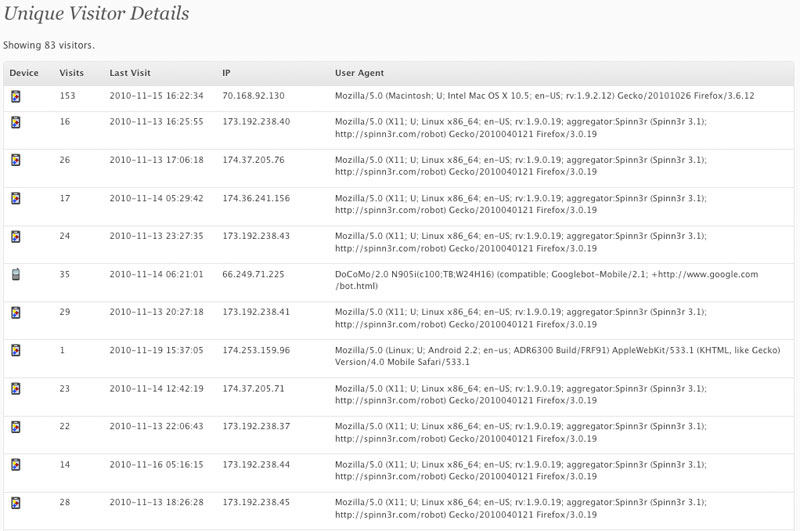
Task: Select last visit 2010-11-13 16:25:55
Action: tap(156, 122)
